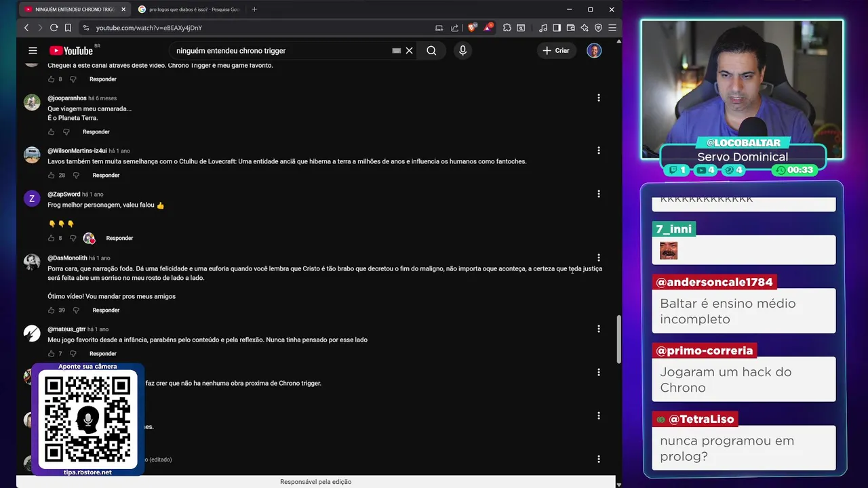Go to the YouTube home logo

point(71,51)
